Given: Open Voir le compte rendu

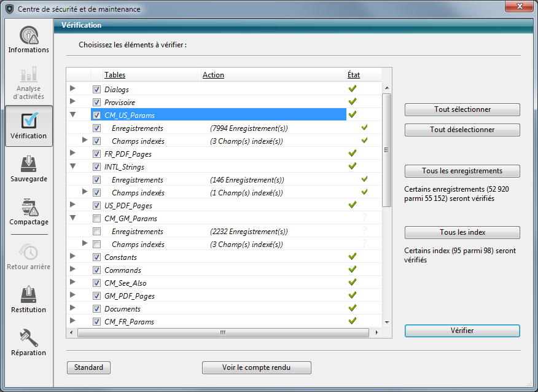Looking at the screenshot, I should 256,367.
